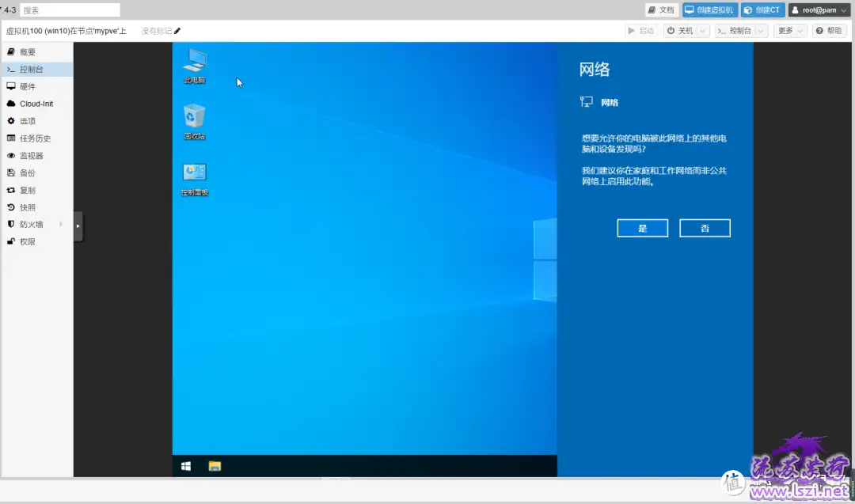Expand the noVNC control bar handle
This screenshot has height=504, width=855.
(78, 226)
